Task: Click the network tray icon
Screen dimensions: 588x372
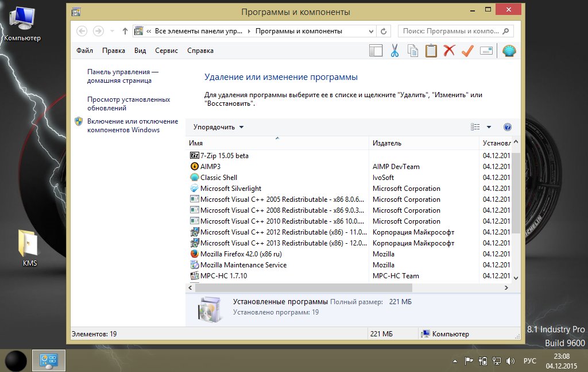Action: [497, 361]
